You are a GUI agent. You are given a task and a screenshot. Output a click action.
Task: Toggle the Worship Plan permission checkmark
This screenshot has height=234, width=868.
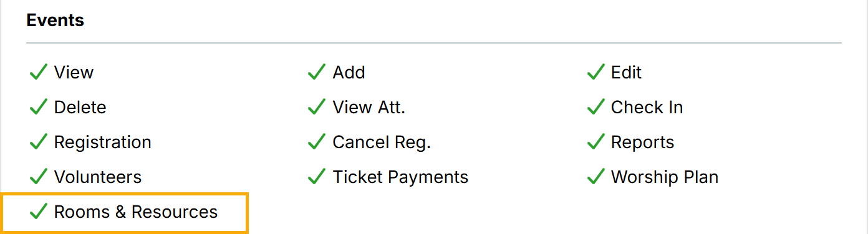(596, 177)
